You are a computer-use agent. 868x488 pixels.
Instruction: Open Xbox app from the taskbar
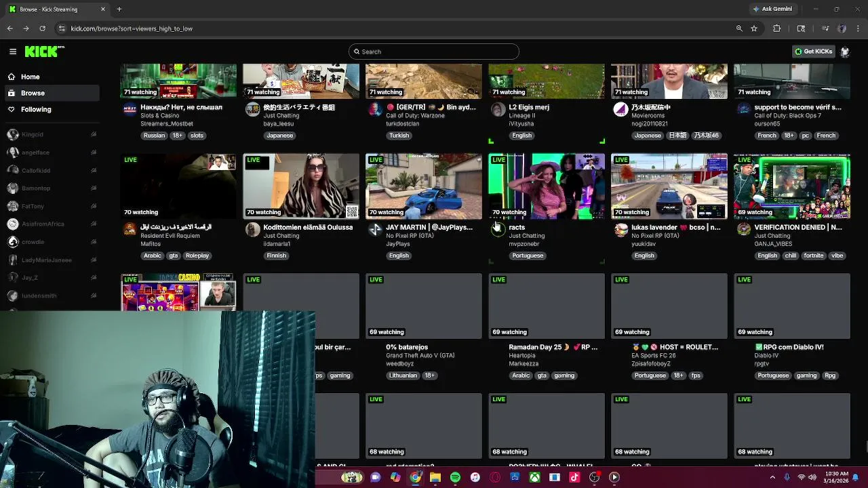(x=535, y=477)
